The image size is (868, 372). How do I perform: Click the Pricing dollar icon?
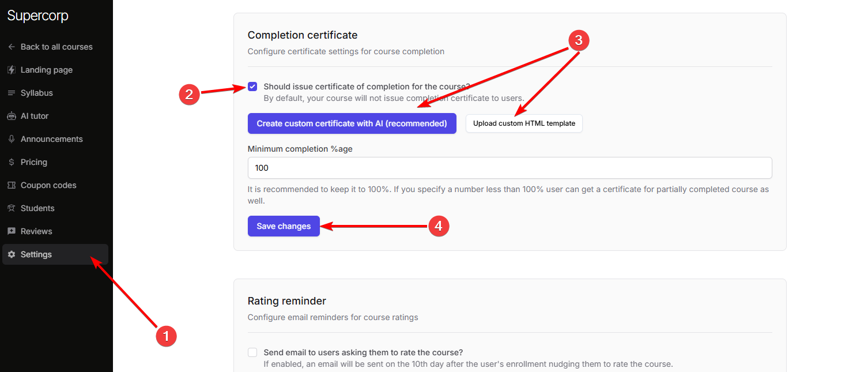pos(12,162)
